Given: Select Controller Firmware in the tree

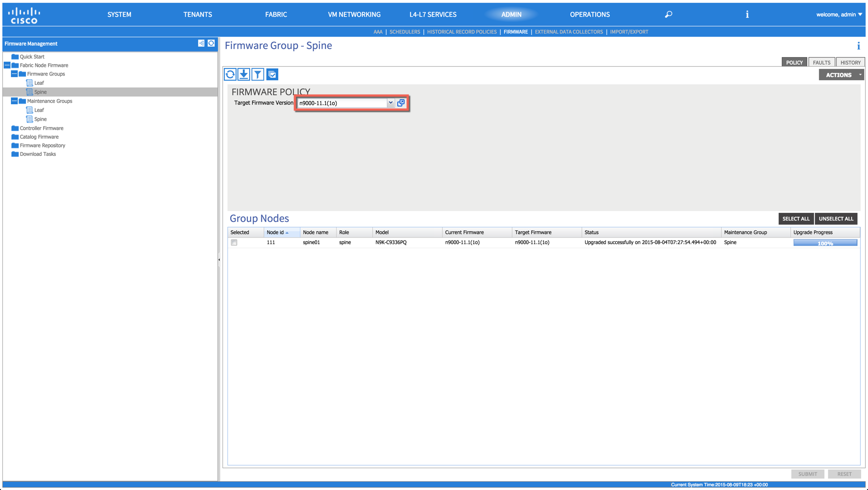Looking at the screenshot, I should point(41,128).
